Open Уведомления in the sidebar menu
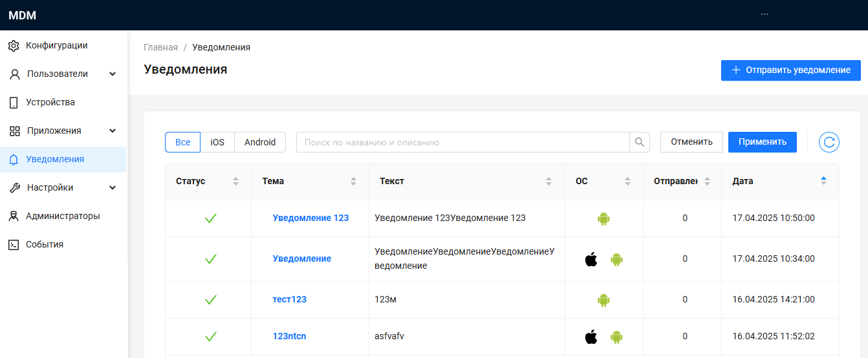 [x=55, y=160]
